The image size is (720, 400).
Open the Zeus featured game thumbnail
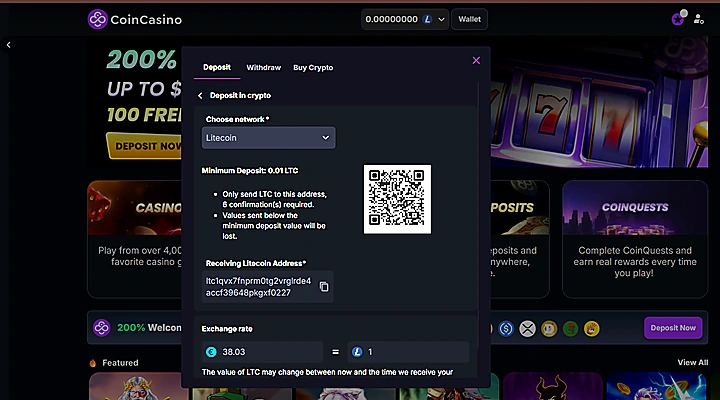point(138,386)
